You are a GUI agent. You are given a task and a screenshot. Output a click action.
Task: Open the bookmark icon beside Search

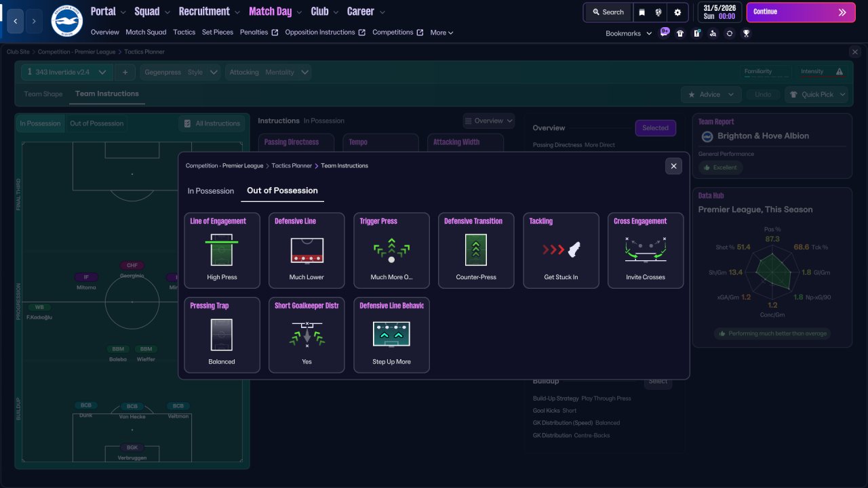pos(642,12)
